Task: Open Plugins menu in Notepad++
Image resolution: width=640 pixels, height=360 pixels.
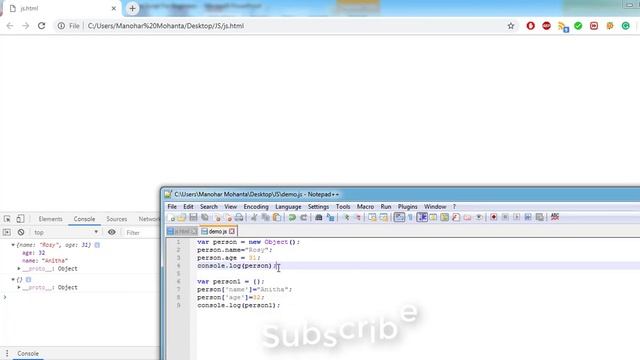Action: [407, 207]
